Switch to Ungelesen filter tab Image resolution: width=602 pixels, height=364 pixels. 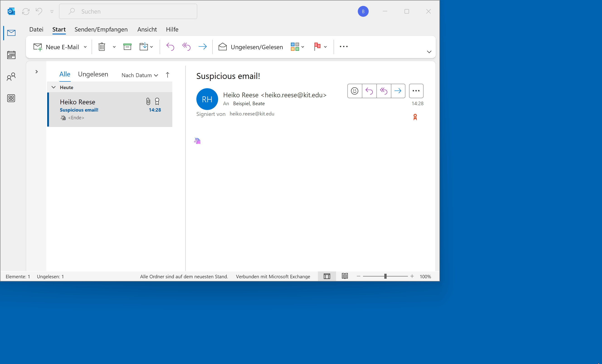tap(93, 74)
